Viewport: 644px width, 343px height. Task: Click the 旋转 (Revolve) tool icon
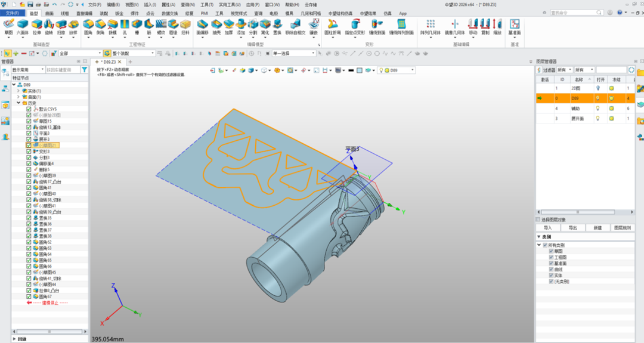[x=50, y=24]
